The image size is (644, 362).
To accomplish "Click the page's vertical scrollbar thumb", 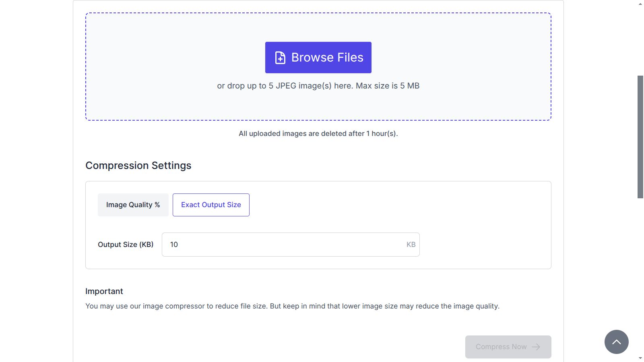I will pos(640,137).
